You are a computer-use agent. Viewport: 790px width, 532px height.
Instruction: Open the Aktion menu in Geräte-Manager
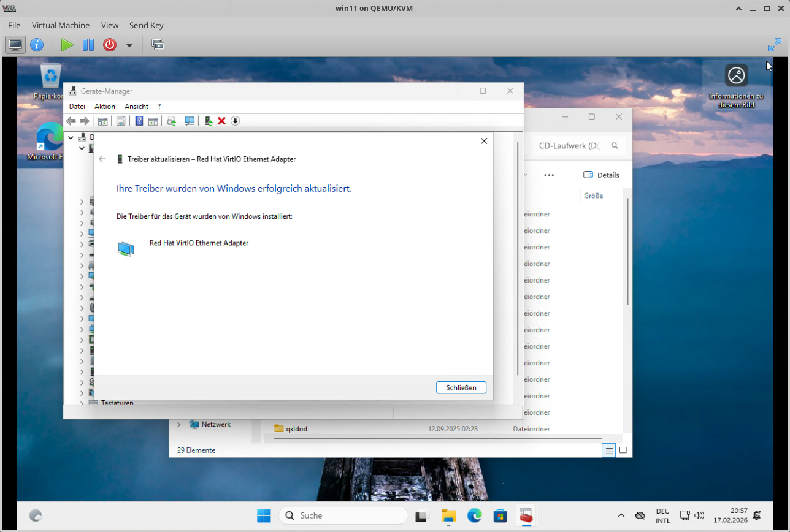(x=104, y=106)
